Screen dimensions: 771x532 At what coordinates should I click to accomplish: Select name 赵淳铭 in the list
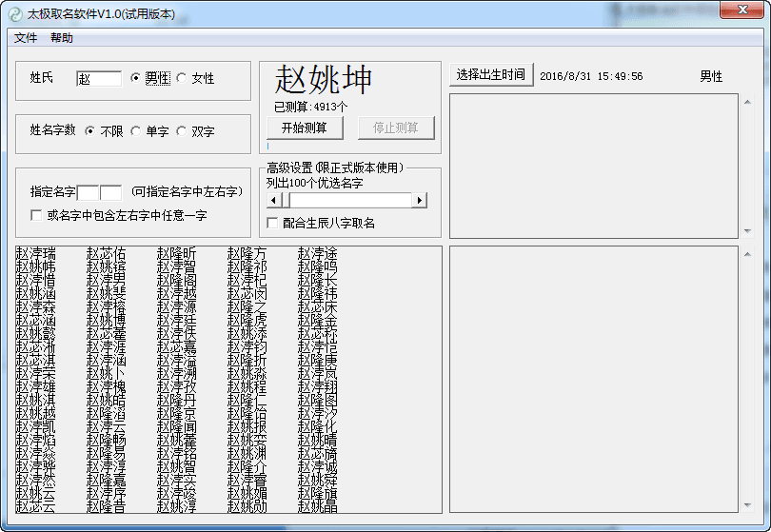tap(176, 453)
